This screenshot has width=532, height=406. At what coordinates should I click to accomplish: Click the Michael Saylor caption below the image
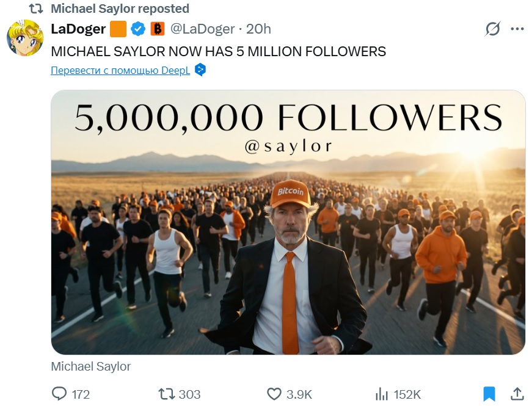click(x=90, y=366)
